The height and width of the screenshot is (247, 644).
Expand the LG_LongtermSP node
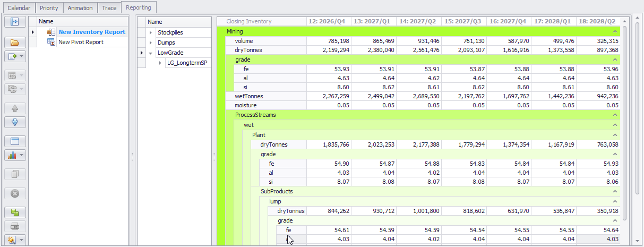(x=160, y=63)
